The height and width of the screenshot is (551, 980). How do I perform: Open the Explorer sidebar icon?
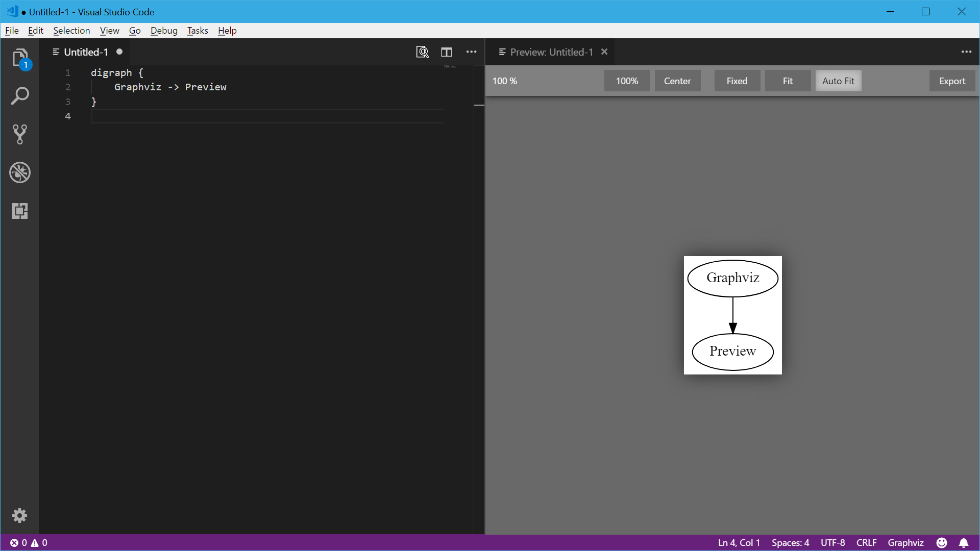point(20,58)
